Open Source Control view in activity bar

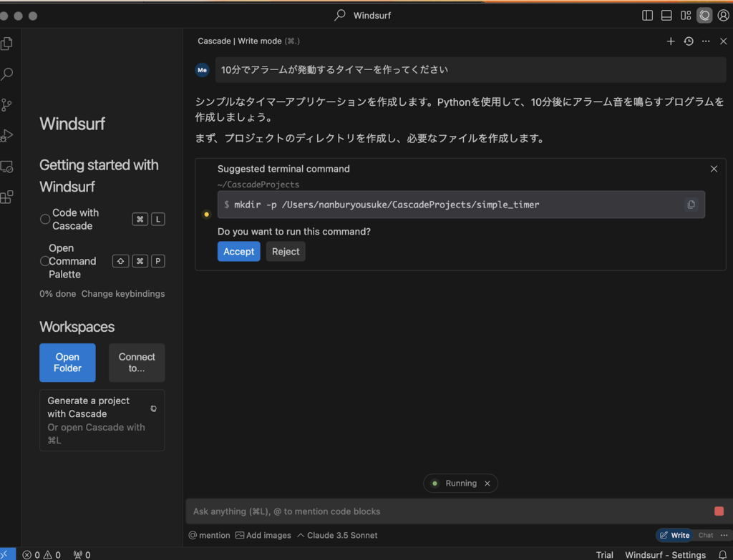6,104
